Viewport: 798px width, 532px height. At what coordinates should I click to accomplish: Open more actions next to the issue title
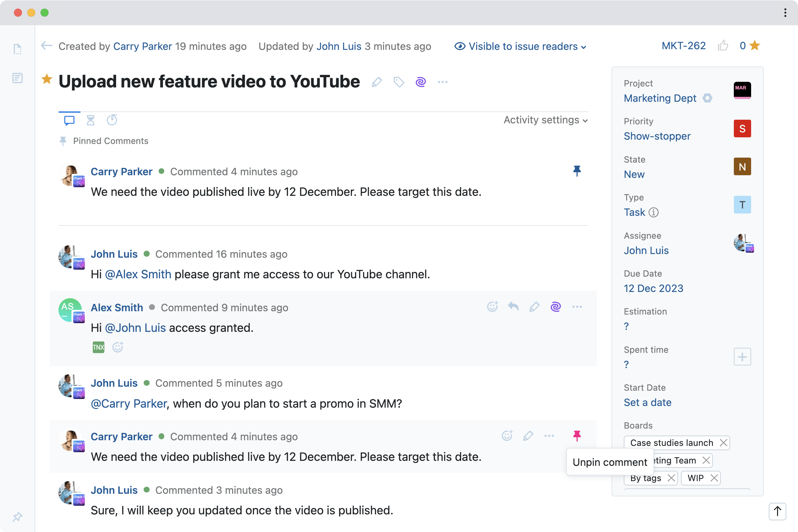click(443, 82)
